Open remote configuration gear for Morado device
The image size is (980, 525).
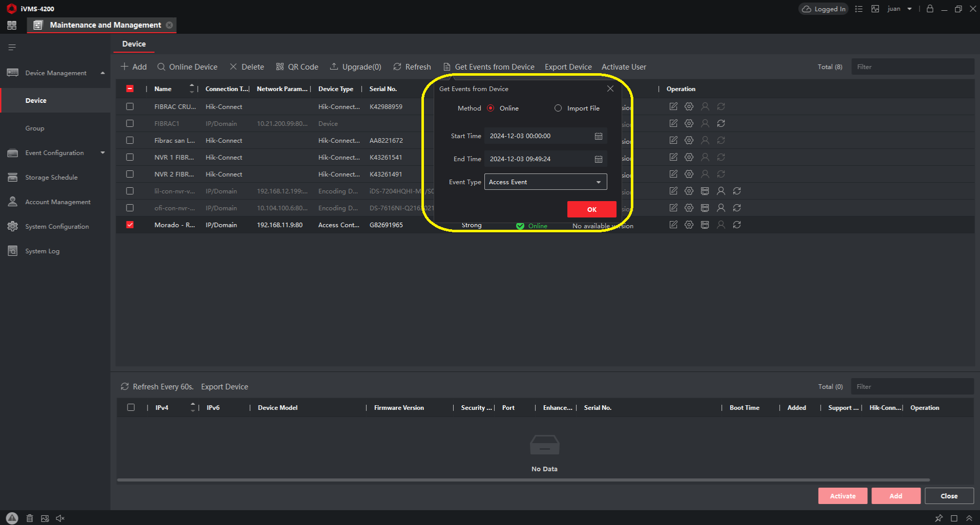point(689,225)
